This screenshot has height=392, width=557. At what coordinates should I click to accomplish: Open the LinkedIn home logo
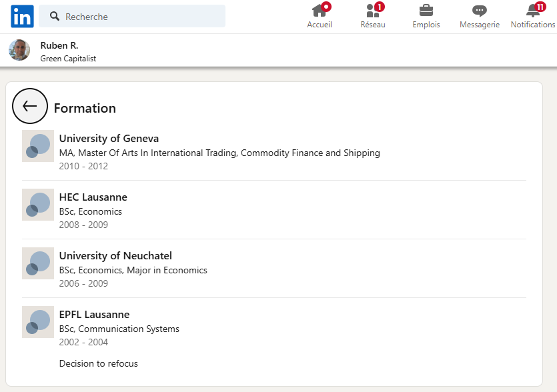(23, 16)
